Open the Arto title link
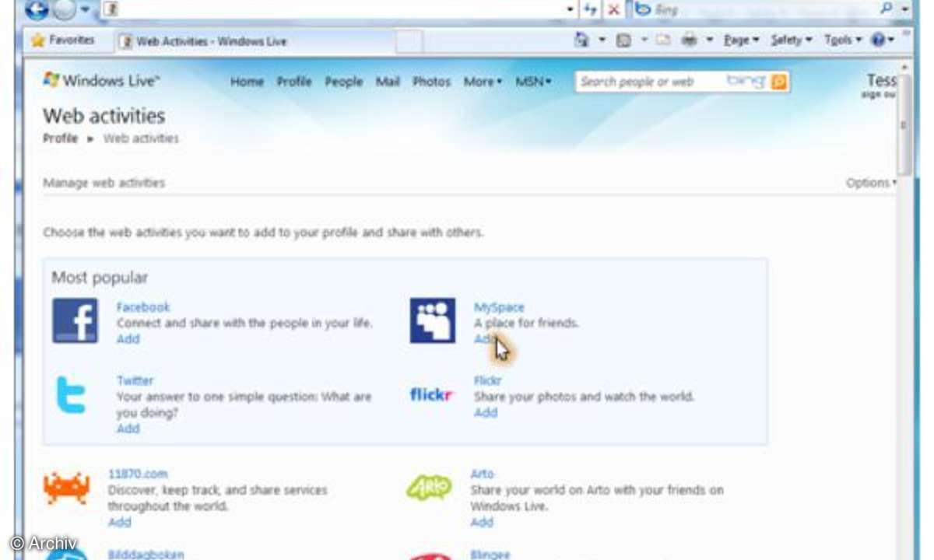Viewport: 934px width, 560px height. [482, 474]
